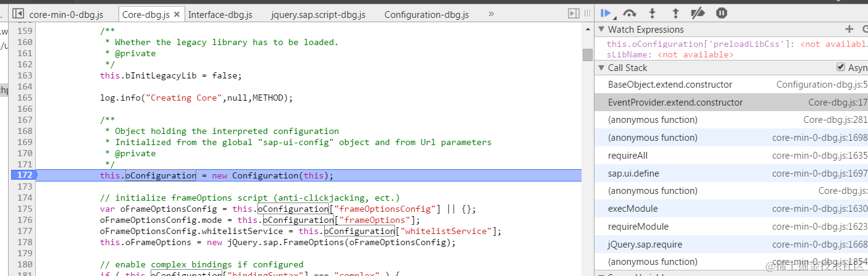The height and width of the screenshot is (276, 868).
Task: Set breakpoint on line number 178
Action: [x=24, y=242]
